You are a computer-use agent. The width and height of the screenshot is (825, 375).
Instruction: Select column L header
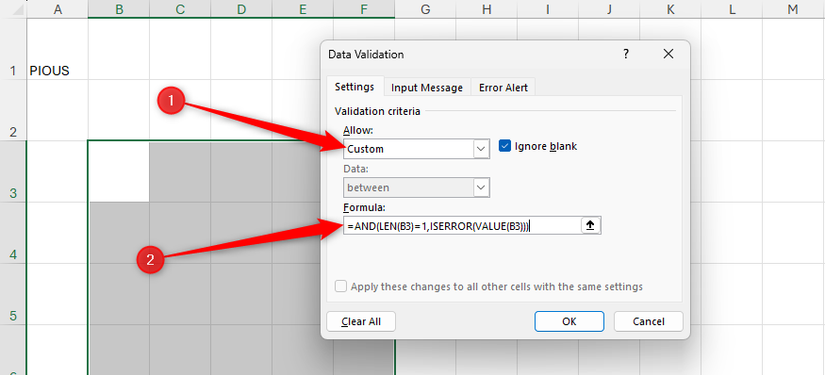[732, 9]
